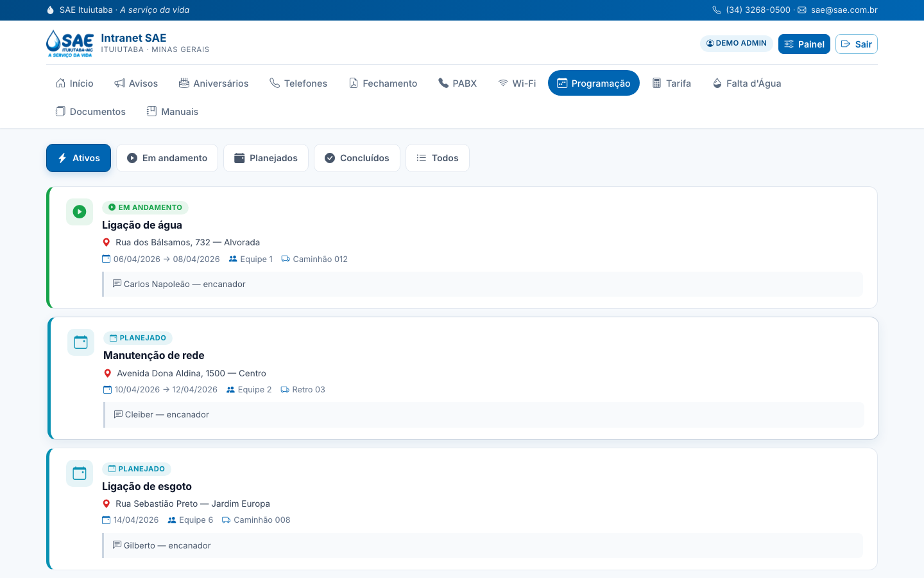Go to Falta d'Água page
The height and width of the screenshot is (578, 924).
tap(747, 83)
